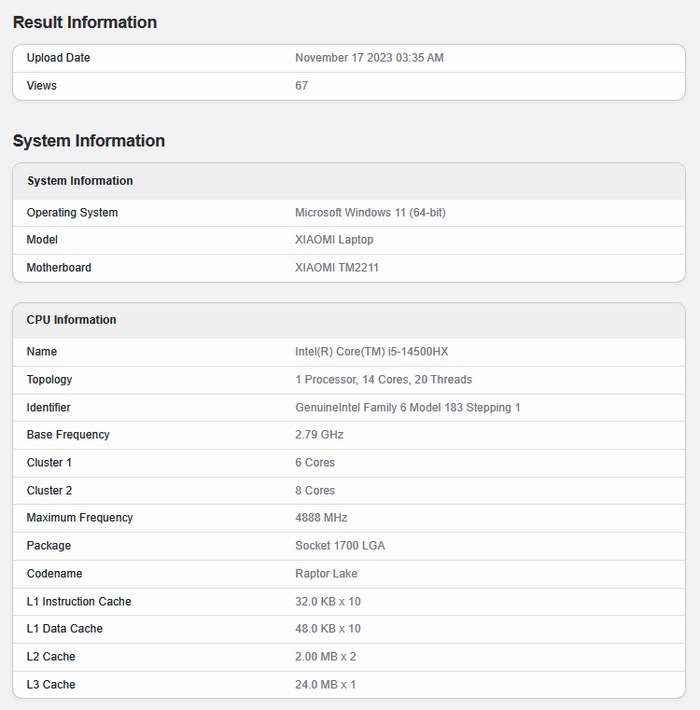This screenshot has width=700, height=710.
Task: Click the L3 Cache 24.0 MB value
Action: click(325, 685)
